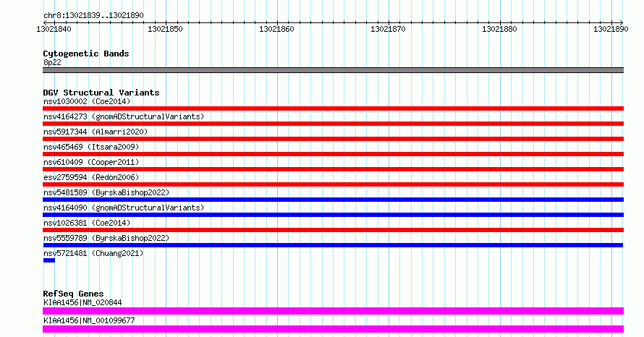Select the nsv4164090 (gnomADStructuralVariants) label
This screenshot has height=337, width=644.
pyautogui.click(x=124, y=208)
